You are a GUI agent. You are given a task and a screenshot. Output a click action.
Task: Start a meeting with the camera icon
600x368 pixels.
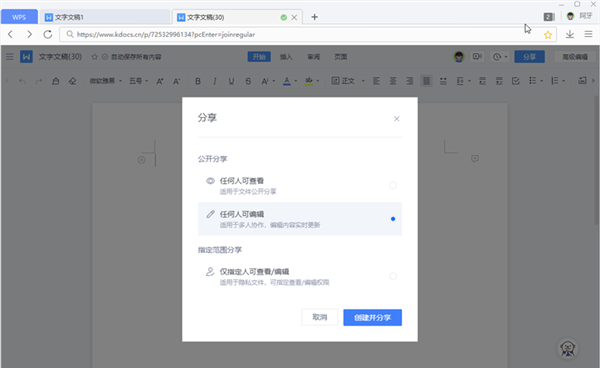coord(477,57)
